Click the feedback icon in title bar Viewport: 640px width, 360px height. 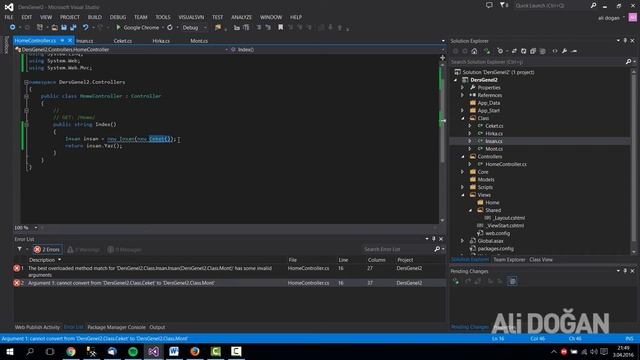[x=489, y=5]
